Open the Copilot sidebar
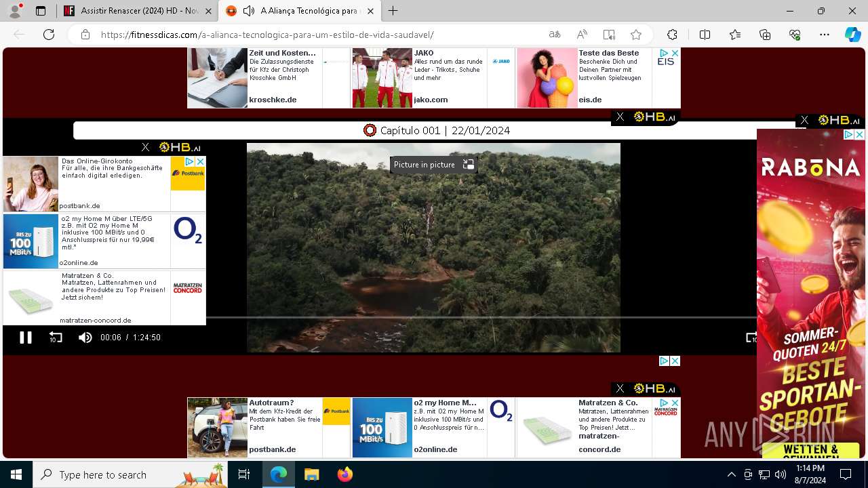Viewport: 868px width, 488px height. click(853, 35)
